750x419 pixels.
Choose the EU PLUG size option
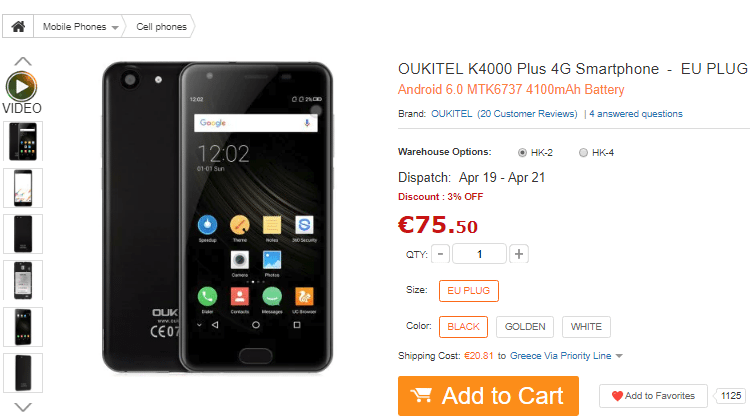tap(469, 291)
